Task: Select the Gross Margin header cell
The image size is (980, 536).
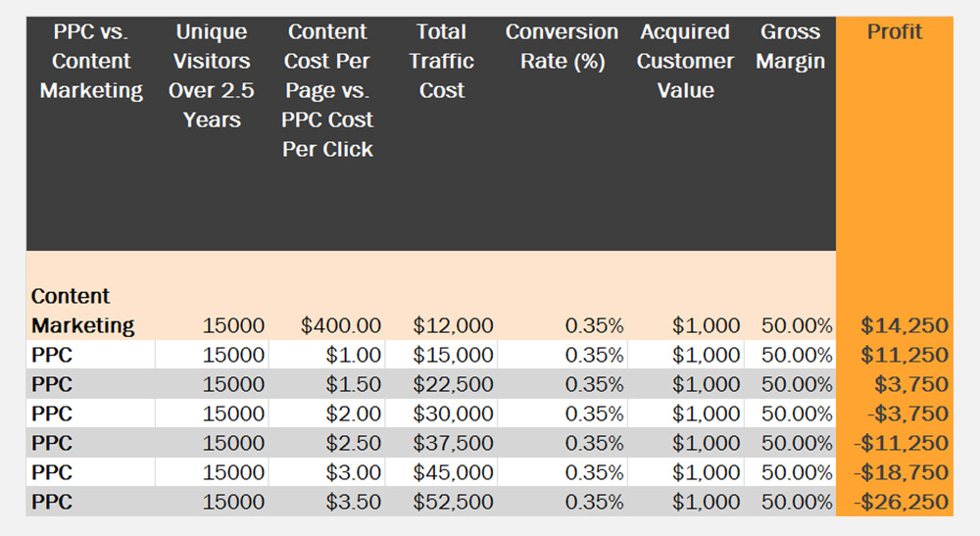Action: pos(790,47)
